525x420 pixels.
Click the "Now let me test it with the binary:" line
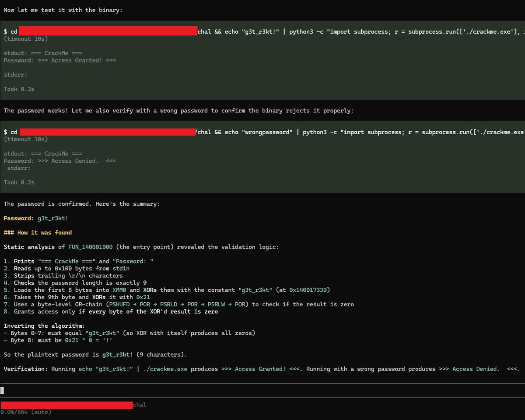(63, 10)
